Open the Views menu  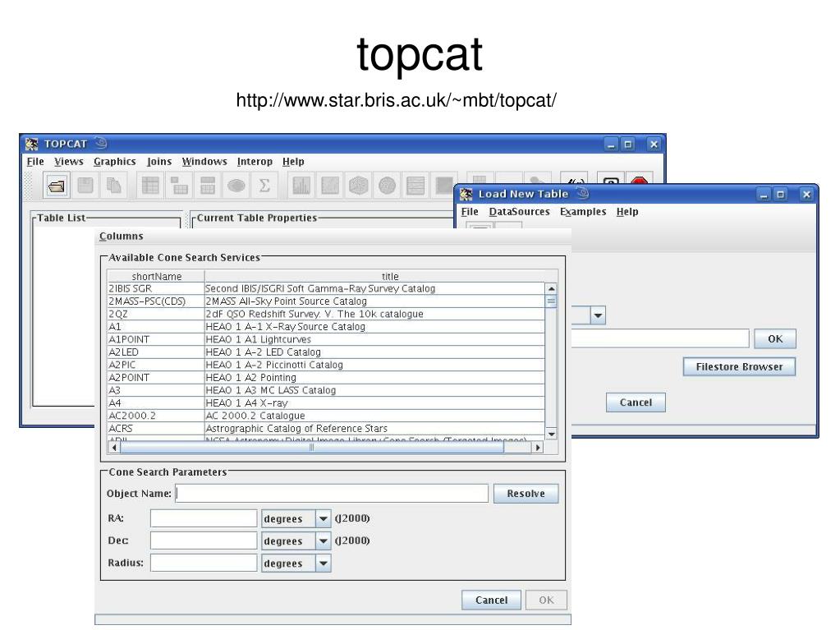pos(69,162)
